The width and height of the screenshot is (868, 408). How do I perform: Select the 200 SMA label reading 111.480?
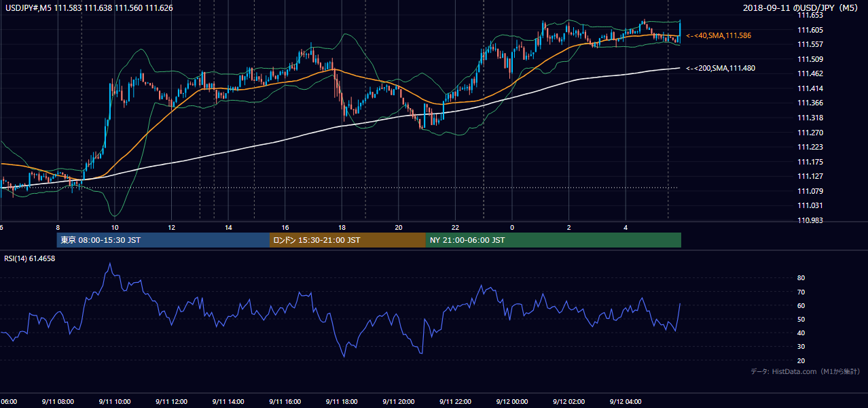(x=721, y=68)
